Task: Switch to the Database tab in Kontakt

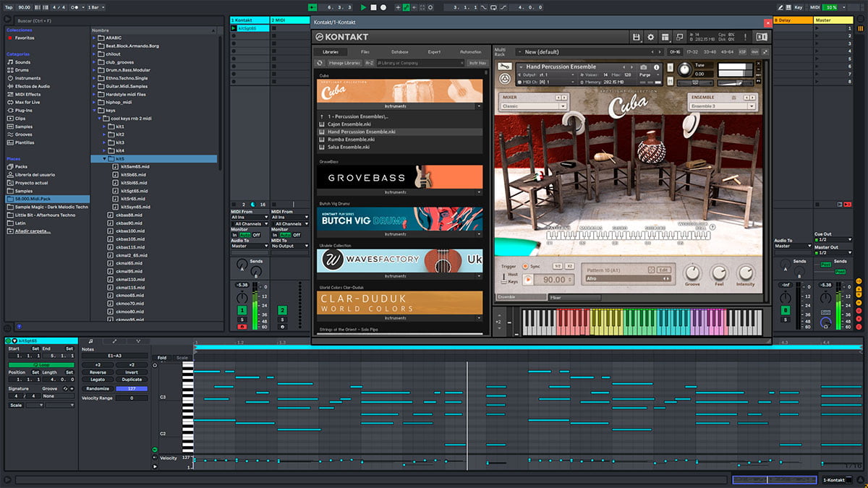Action: (x=399, y=52)
